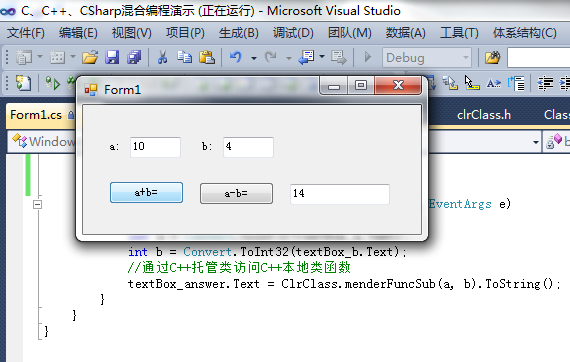Click the search text field in toolbar
570x362 pixels.
click(539, 57)
